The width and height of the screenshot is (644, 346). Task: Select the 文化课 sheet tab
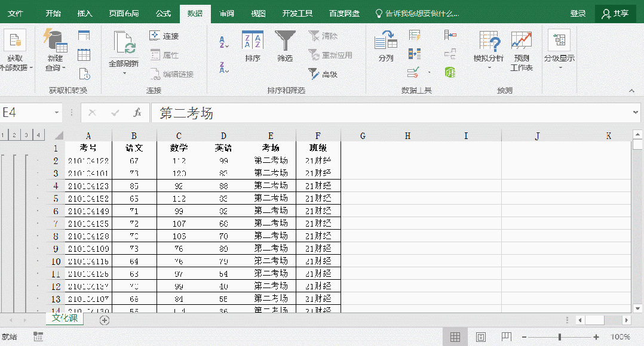pos(65,318)
